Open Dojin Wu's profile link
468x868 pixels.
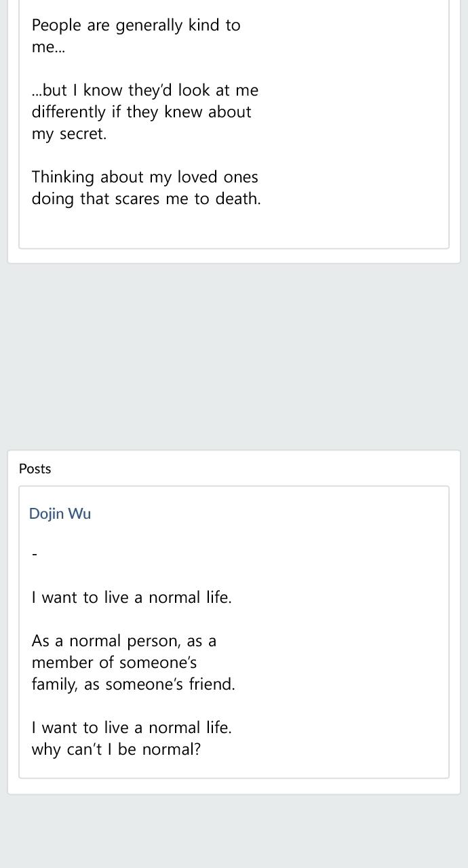(x=60, y=513)
